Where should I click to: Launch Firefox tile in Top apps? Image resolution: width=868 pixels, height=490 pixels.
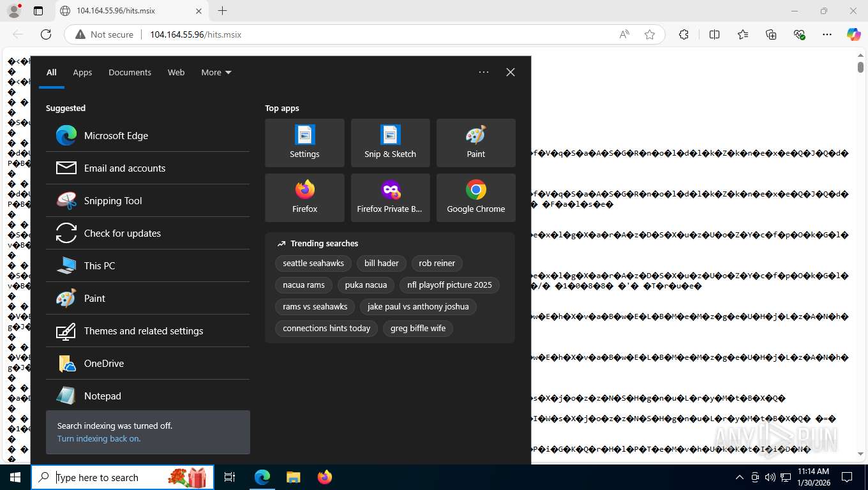pos(304,198)
